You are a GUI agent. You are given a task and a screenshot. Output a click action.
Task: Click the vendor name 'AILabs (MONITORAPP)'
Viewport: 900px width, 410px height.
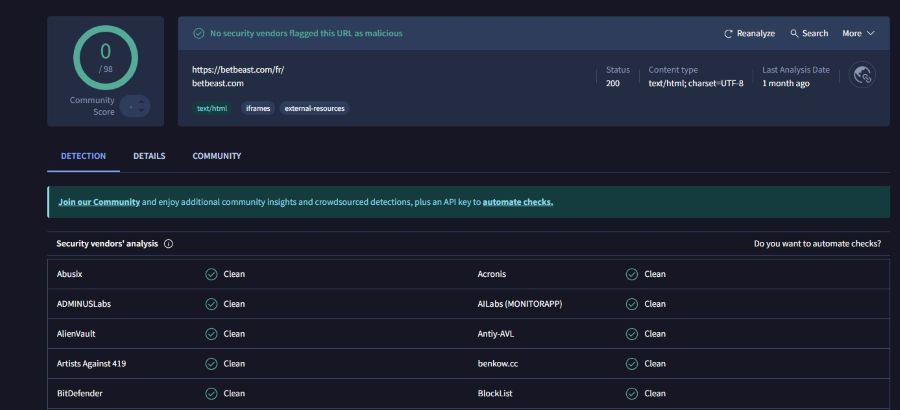[x=520, y=304]
